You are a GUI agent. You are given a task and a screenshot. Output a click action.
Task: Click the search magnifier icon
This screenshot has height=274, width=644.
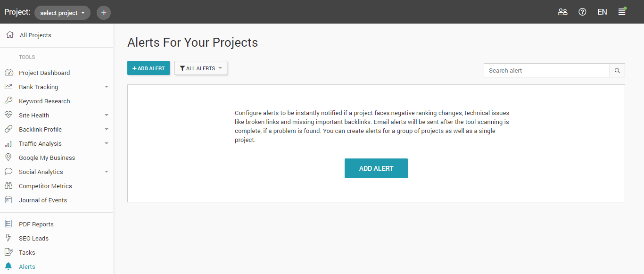(617, 71)
